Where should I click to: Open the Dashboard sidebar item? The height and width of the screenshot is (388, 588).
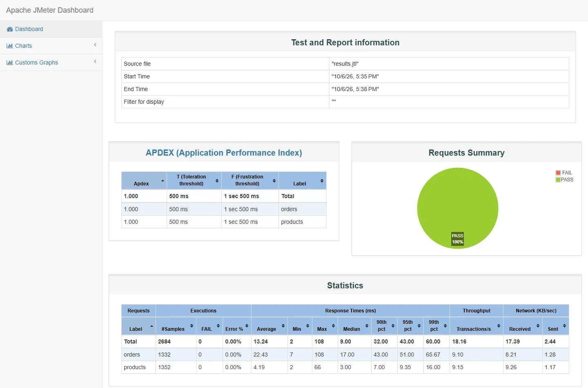(51, 29)
